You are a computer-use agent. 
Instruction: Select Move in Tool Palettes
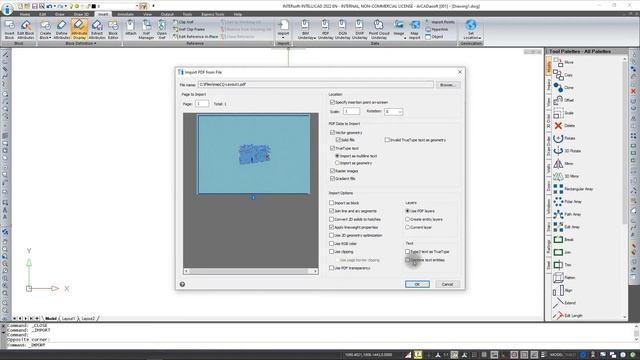point(564,62)
